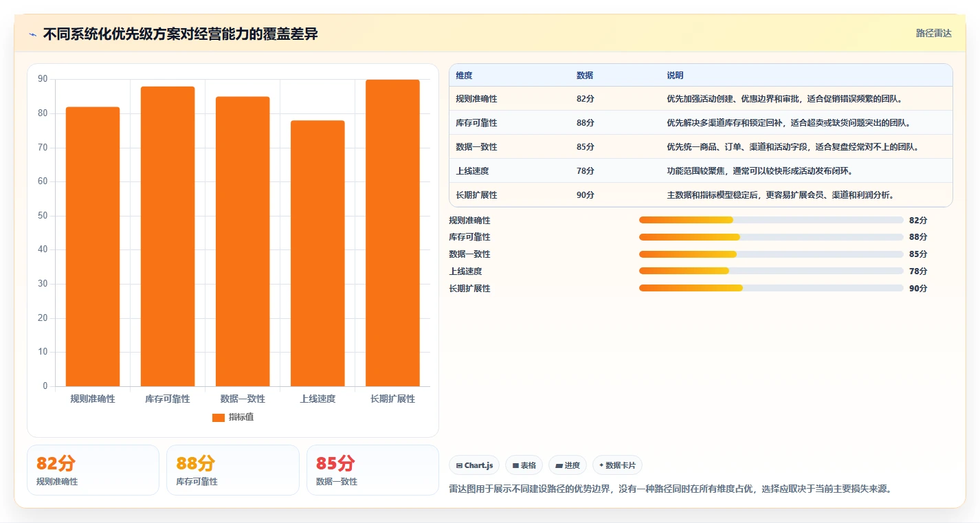Click the 库存可靠性 x-axis label
The image size is (980, 523).
pos(168,399)
